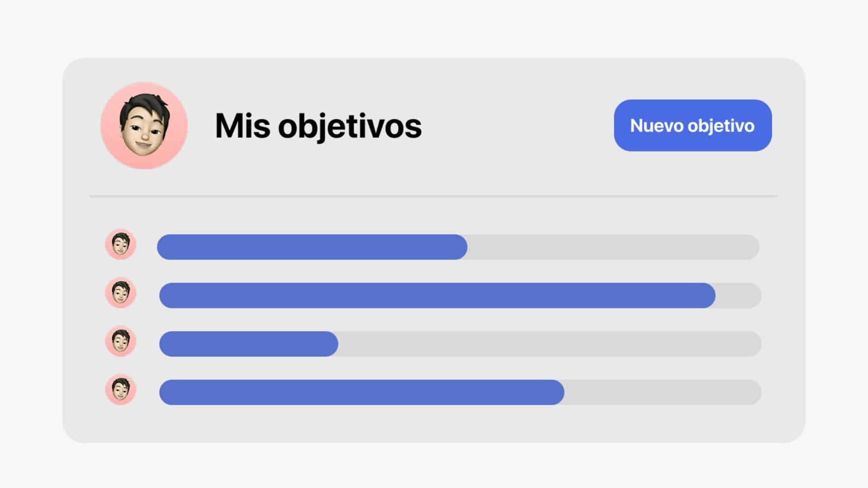Select the blue fill of the second progress bar

point(437,296)
